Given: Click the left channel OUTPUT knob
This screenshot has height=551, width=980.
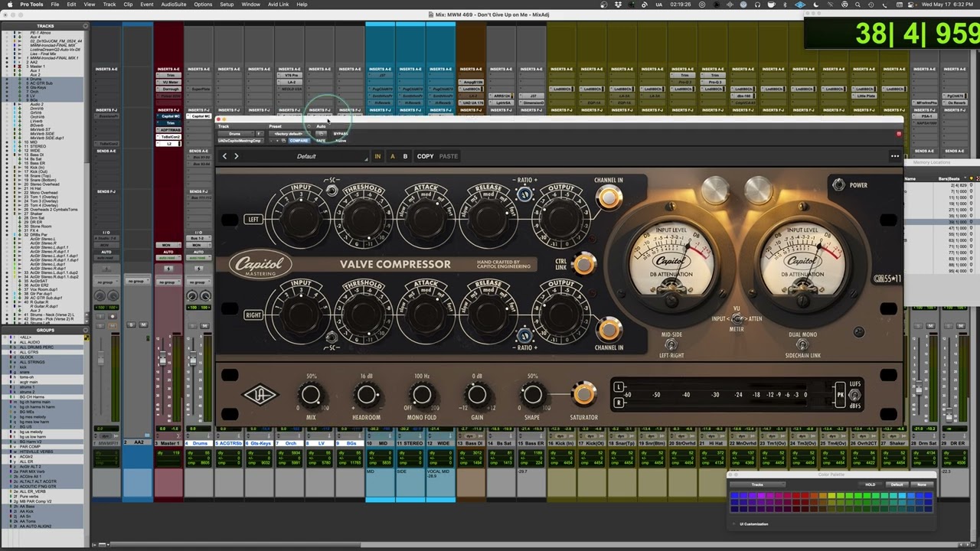Looking at the screenshot, I should click(x=560, y=219).
